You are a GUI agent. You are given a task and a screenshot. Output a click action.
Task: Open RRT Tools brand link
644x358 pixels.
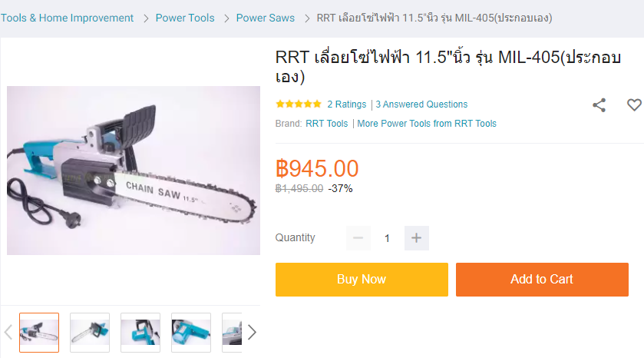[x=326, y=124]
